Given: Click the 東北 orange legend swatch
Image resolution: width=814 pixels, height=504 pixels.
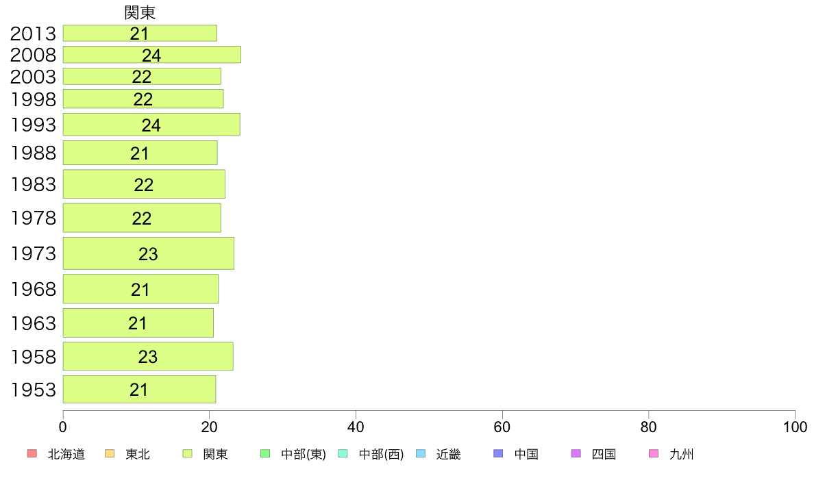Looking at the screenshot, I should [110, 453].
